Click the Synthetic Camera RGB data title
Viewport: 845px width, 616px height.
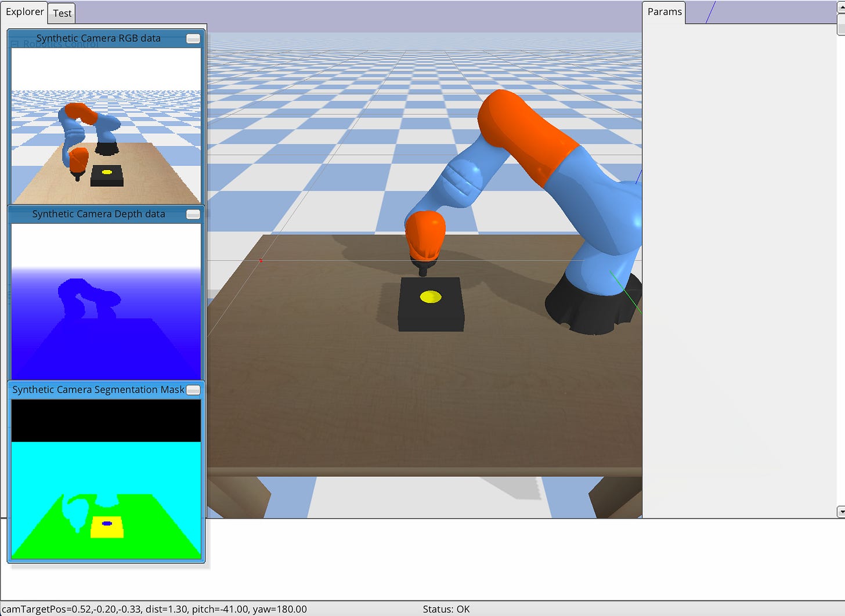[x=98, y=38]
